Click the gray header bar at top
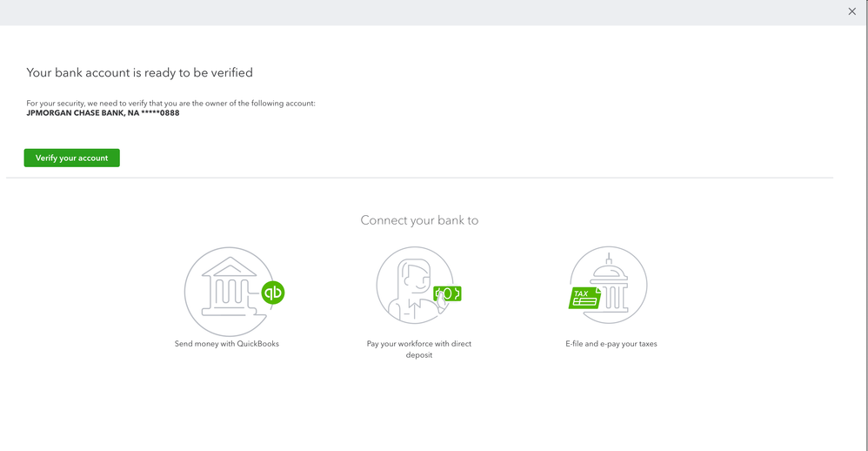This screenshot has height=451, width=868. click(417, 12)
